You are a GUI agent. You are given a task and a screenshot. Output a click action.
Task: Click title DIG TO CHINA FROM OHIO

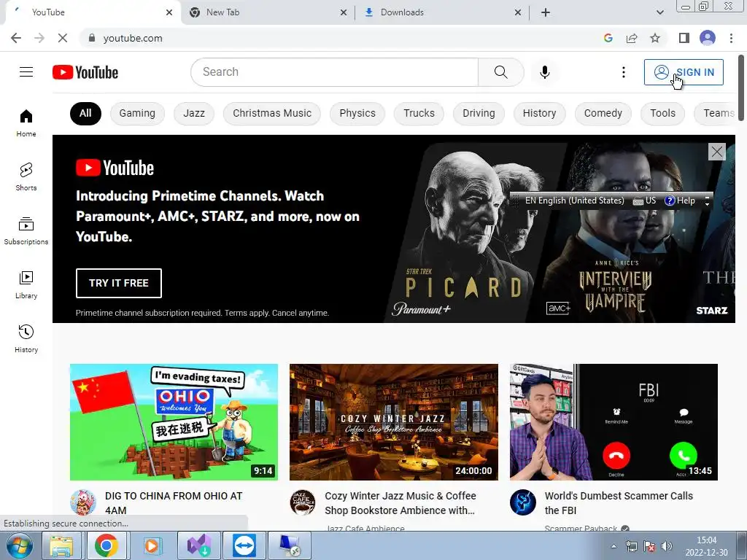pos(174,503)
